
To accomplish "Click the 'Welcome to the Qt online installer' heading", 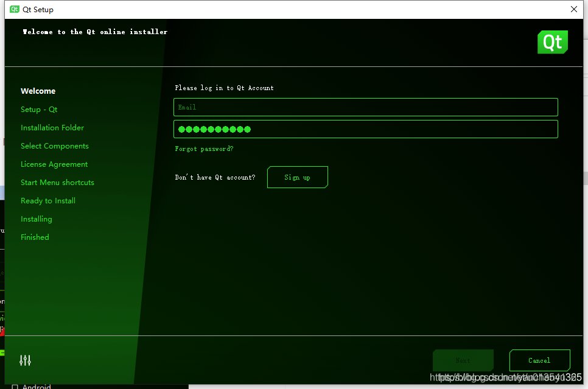I will click(95, 32).
